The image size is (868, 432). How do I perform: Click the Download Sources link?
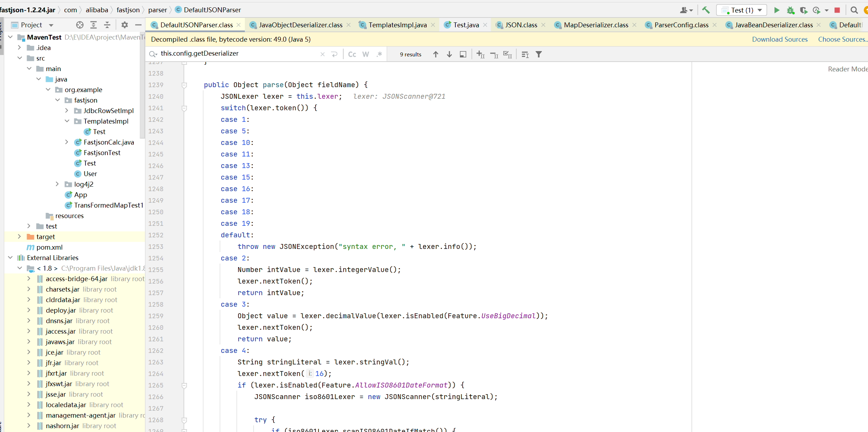[x=779, y=39]
